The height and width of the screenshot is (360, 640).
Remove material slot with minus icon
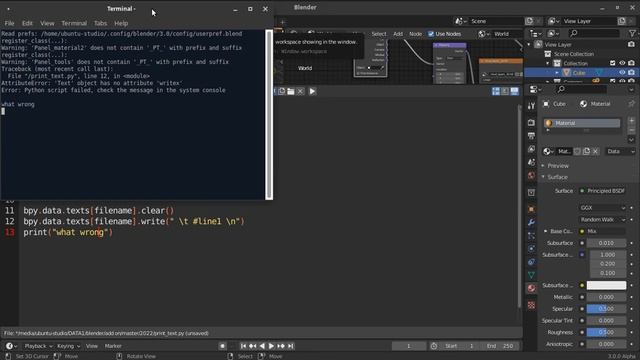[631, 130]
